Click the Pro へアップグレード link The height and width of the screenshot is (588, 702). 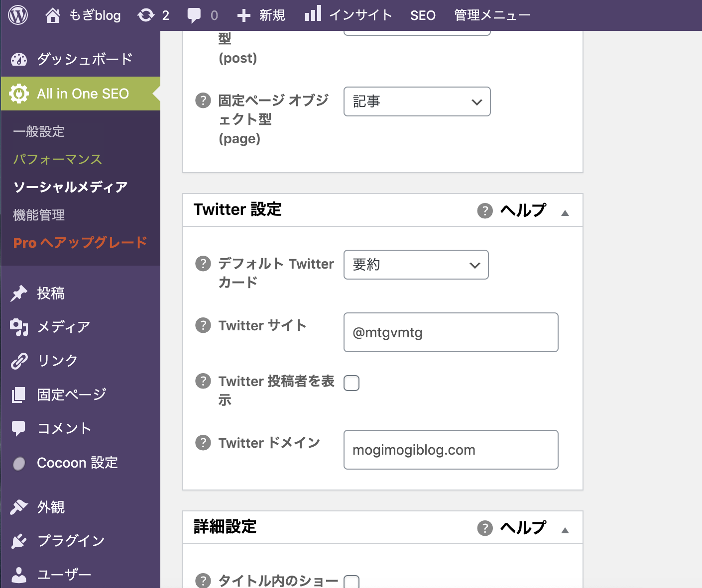pos(80,243)
